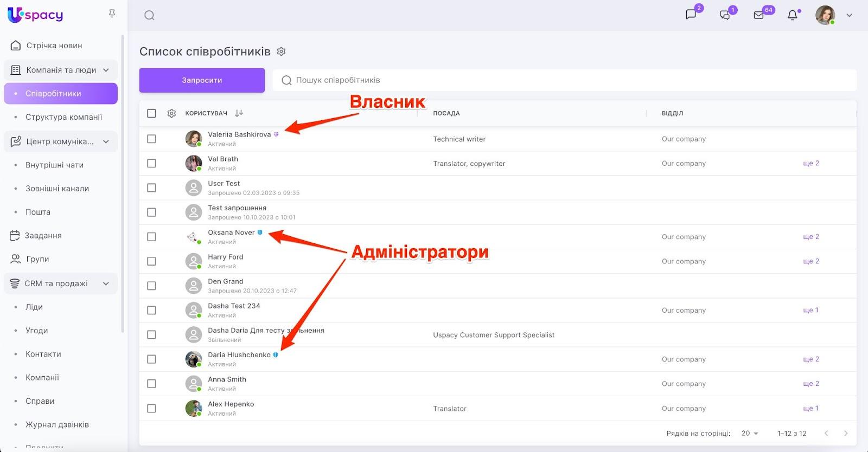Image resolution: width=868 pixels, height=452 pixels.
Task: Click the Запросити button
Action: coord(202,80)
